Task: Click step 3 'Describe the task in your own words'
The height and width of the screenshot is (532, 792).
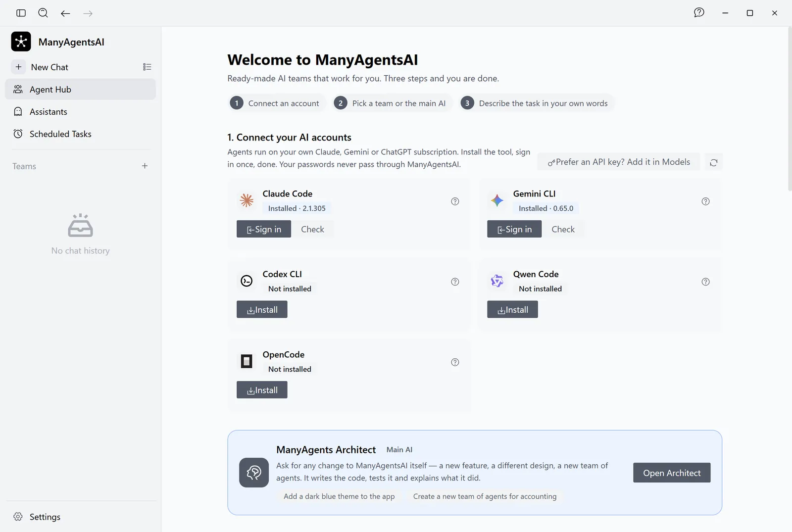Action: tap(537, 103)
